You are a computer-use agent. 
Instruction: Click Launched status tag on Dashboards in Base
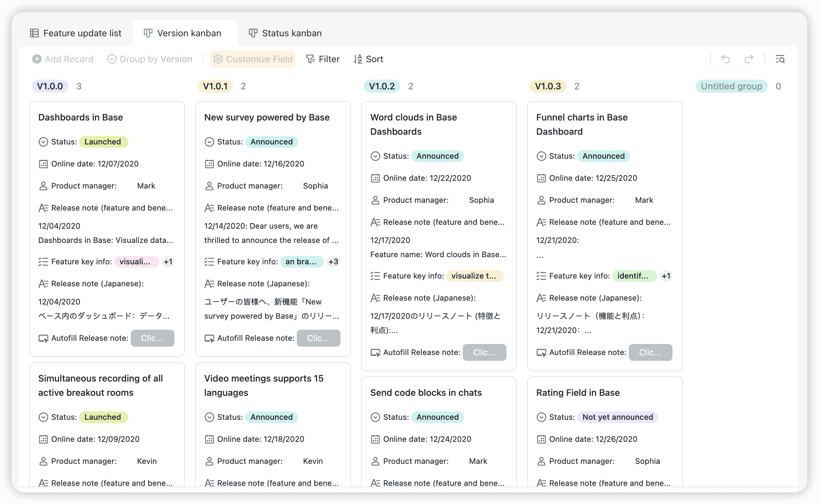click(103, 142)
